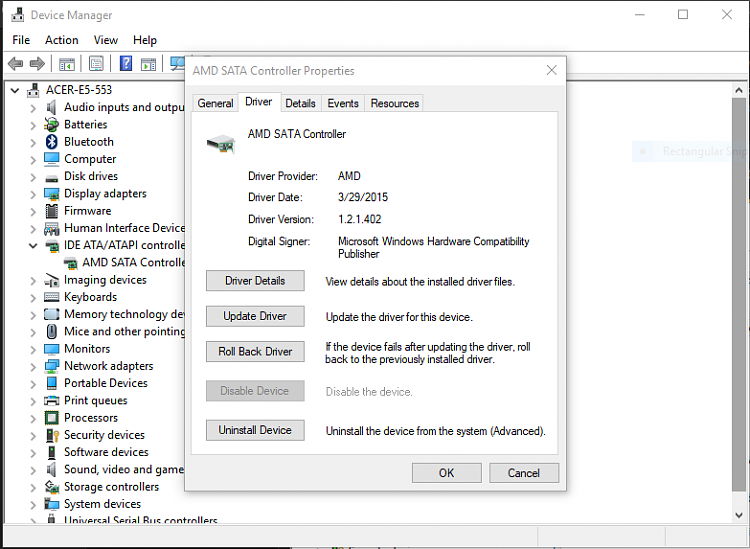
Task: Expand the System devices category
Action: [33, 505]
